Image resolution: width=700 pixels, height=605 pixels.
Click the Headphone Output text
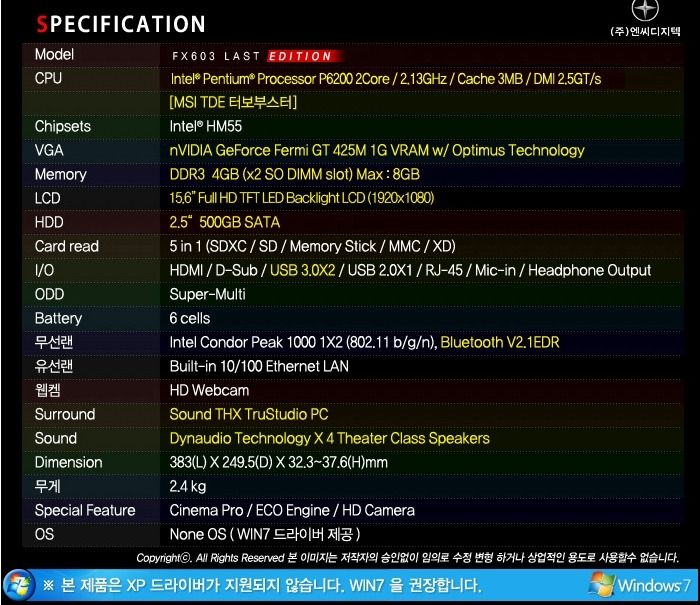point(589,271)
